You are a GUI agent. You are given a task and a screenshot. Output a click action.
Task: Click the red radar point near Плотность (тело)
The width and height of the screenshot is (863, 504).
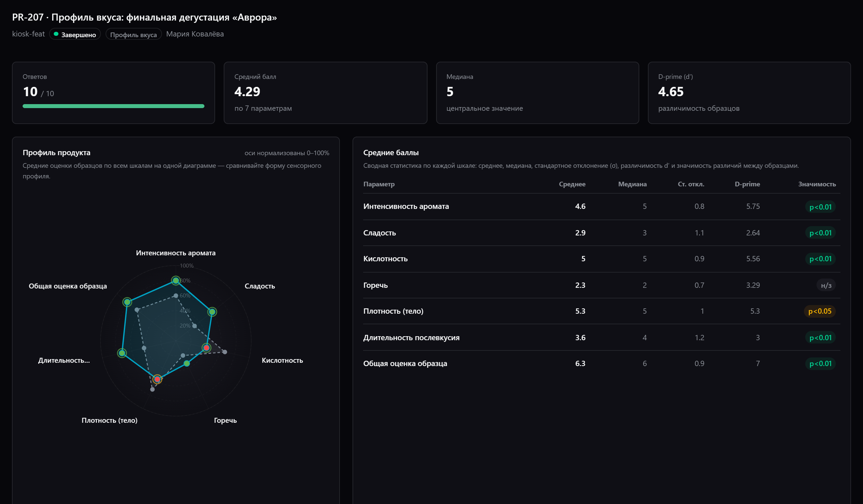pyautogui.click(x=157, y=379)
